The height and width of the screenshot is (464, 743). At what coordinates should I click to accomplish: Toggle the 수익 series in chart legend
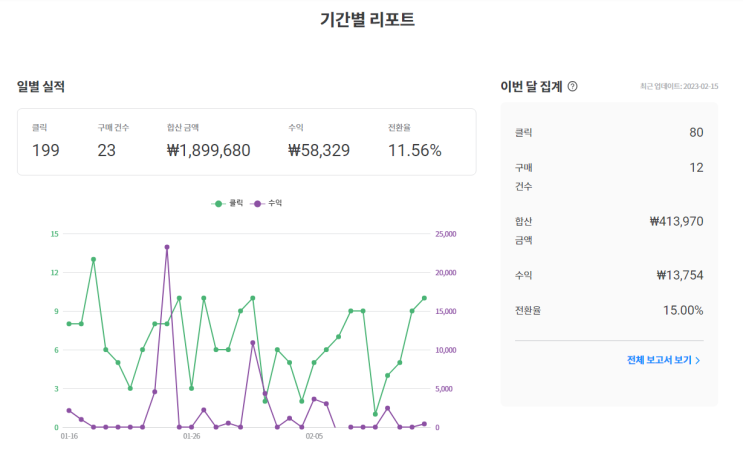click(x=266, y=203)
